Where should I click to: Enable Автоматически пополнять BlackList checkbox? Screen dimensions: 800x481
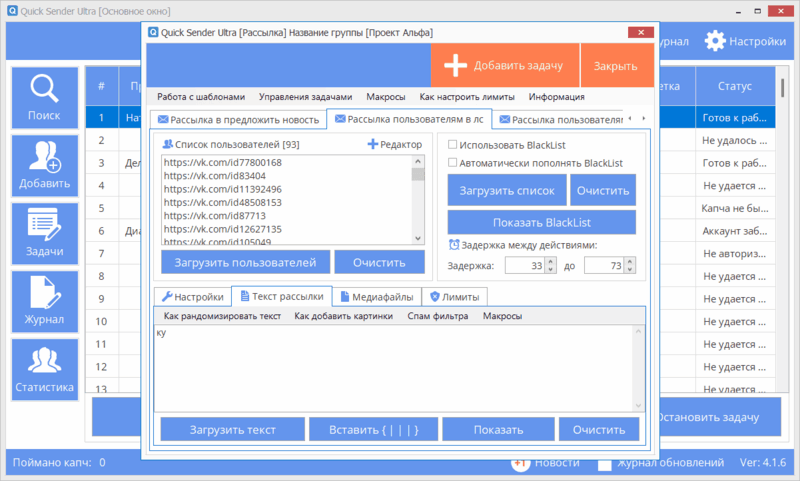pyautogui.click(x=452, y=162)
